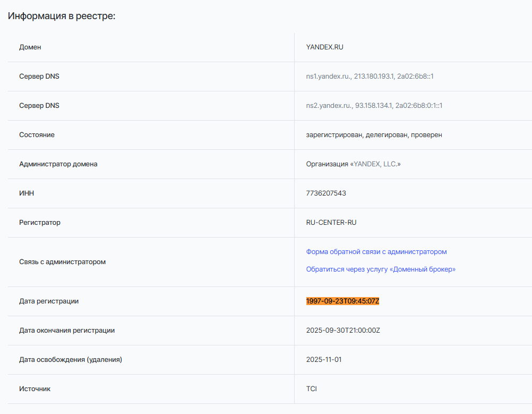The image size is (532, 414).
Task: Click the expiry date 2025-09-30T21:00:00Z
Action: point(343,331)
